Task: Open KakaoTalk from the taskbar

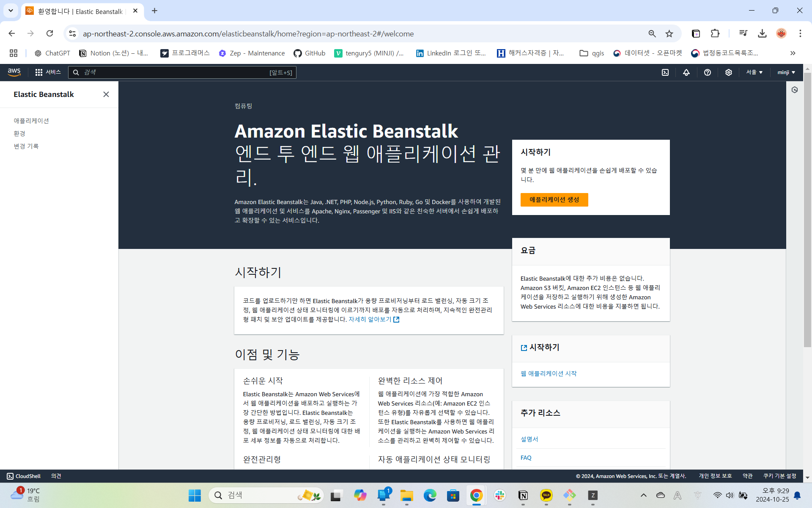Action: [546, 495]
